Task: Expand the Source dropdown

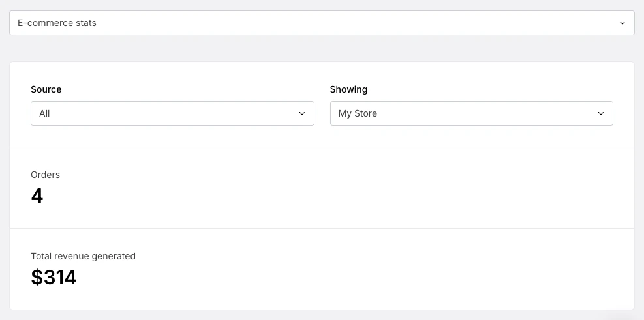Action: click(172, 113)
